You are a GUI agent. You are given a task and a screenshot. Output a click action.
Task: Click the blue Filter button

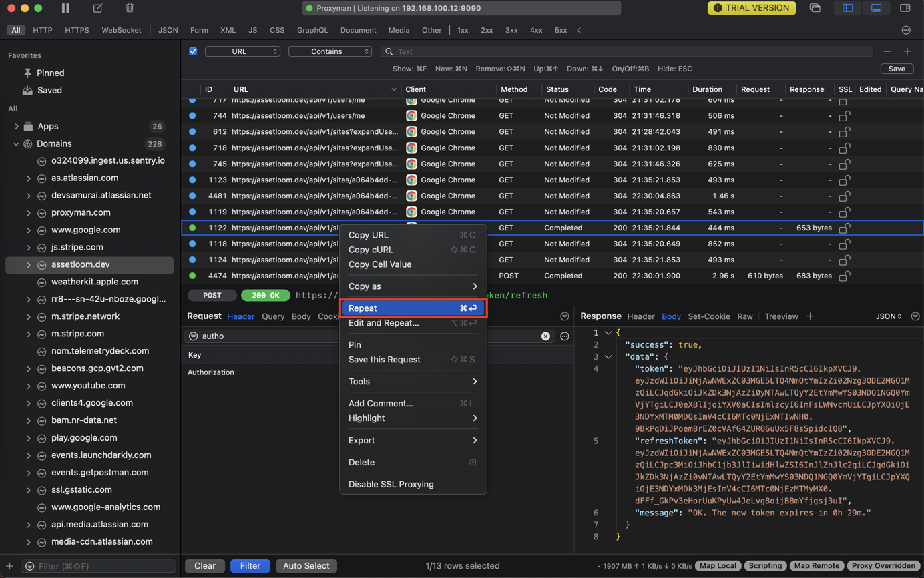click(250, 566)
